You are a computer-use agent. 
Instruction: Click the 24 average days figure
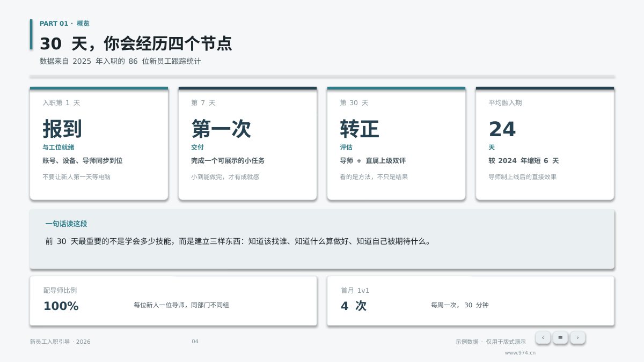coord(502,129)
